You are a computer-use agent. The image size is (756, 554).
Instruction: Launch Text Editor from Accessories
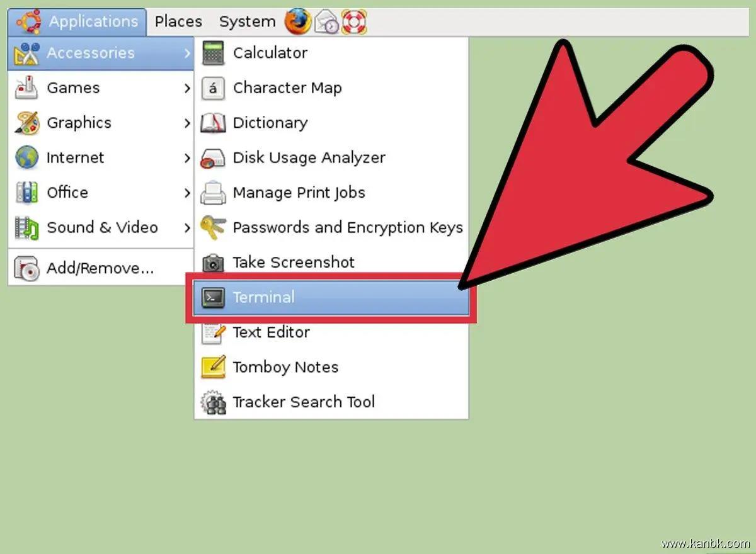271,332
